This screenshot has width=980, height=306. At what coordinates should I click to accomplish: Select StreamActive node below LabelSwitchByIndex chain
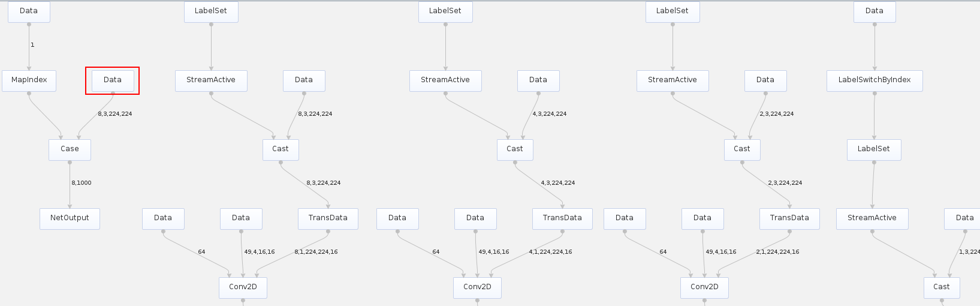(x=872, y=218)
